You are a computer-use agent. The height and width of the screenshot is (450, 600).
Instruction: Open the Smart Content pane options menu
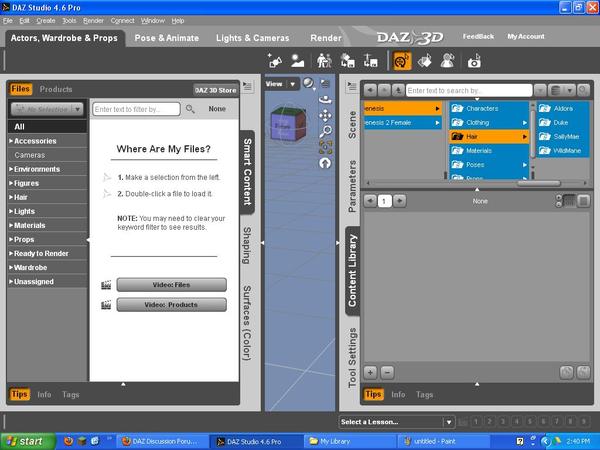247,86
